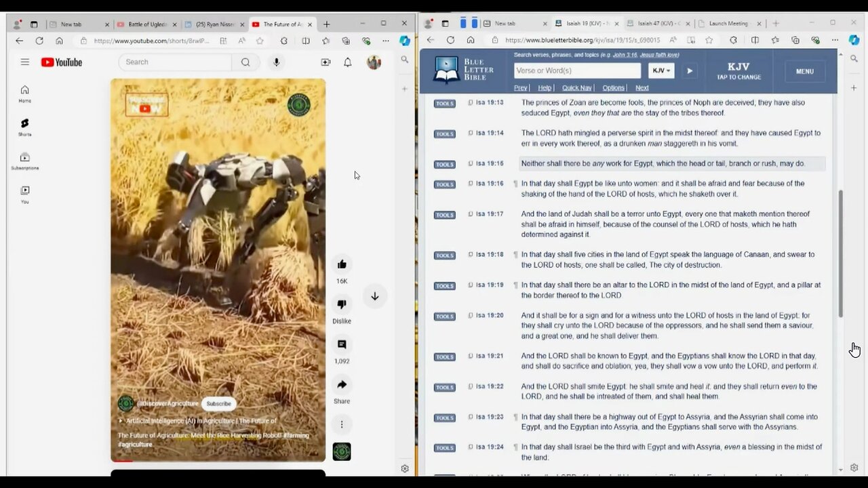Screen dimensions: 868x488
Task: Switch to (25) Ryan Nissen tab
Action: pyautogui.click(x=214, y=24)
